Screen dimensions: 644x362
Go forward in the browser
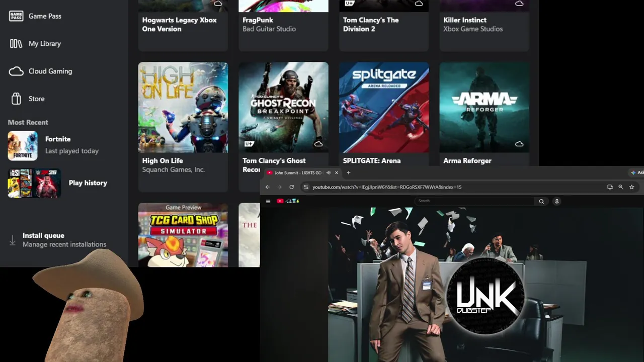click(280, 187)
